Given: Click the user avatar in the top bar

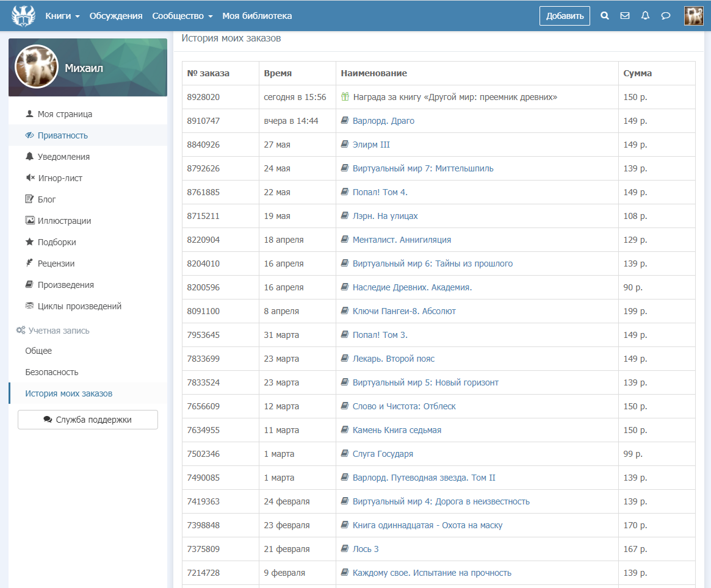Looking at the screenshot, I should (693, 16).
